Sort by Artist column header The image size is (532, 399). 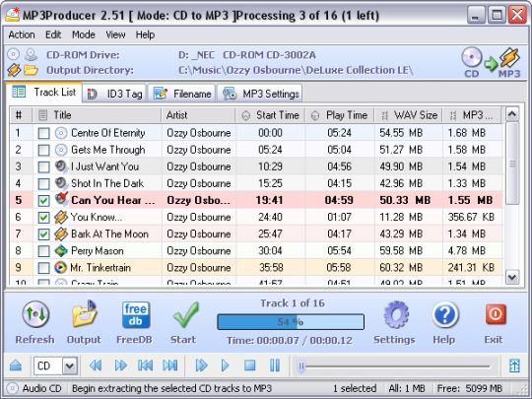point(198,115)
